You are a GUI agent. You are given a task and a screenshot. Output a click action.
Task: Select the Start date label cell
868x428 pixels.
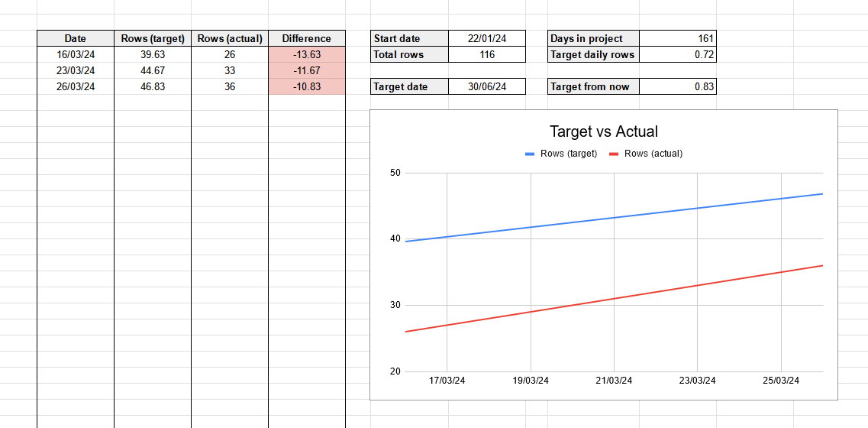409,39
